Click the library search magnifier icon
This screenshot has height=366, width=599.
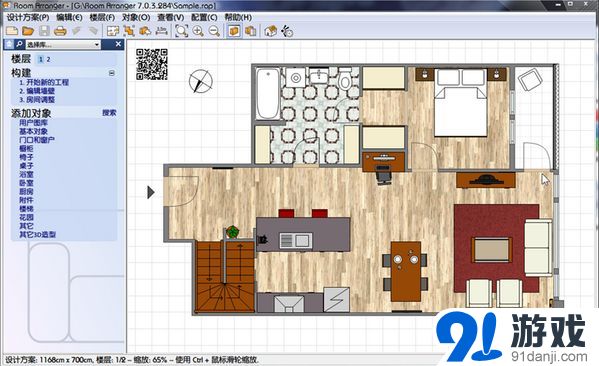(x=19, y=44)
